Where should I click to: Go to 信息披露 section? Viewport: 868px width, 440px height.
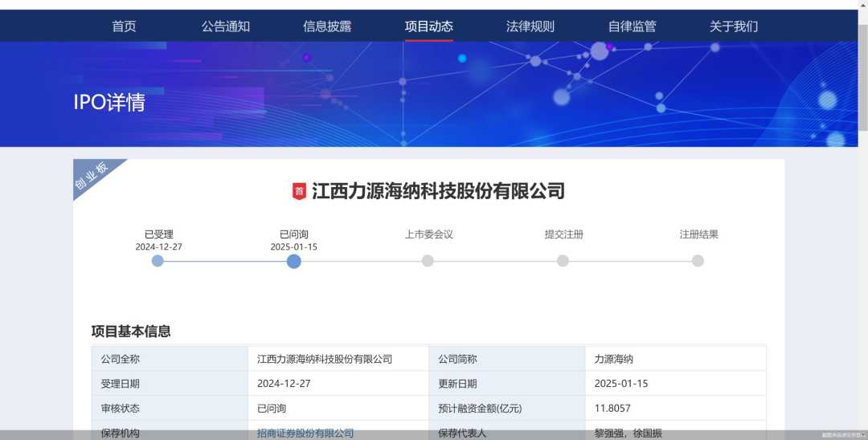point(327,26)
